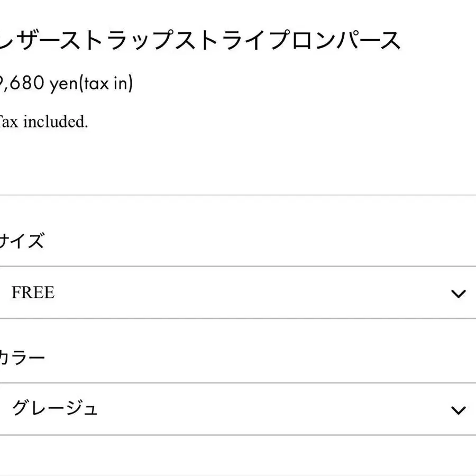
Task: Click the color dropdown chevron arrow
Action: coord(458,410)
